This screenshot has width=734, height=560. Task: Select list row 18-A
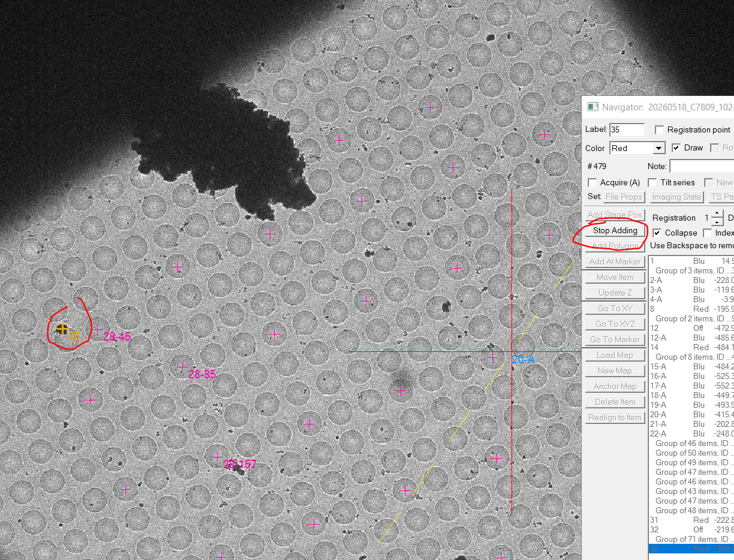(691, 395)
